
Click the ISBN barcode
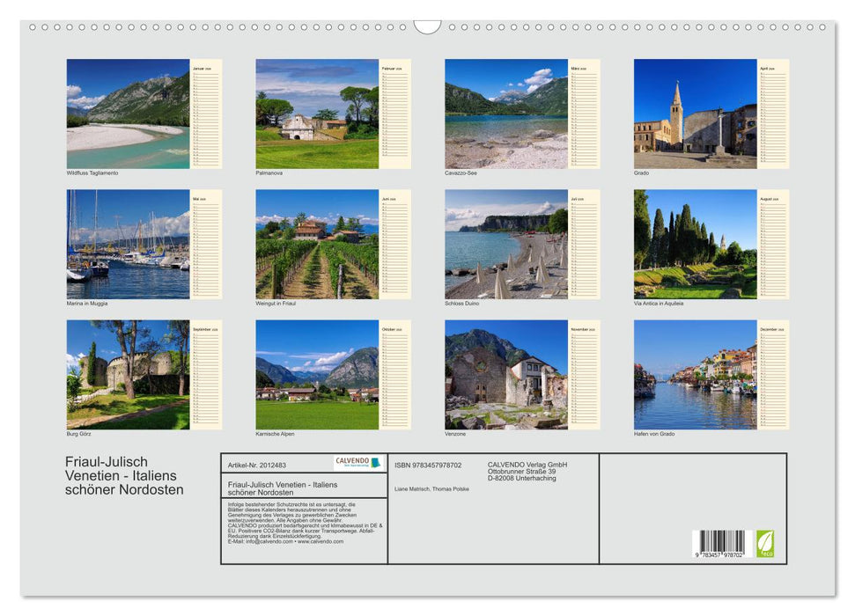coord(719,544)
